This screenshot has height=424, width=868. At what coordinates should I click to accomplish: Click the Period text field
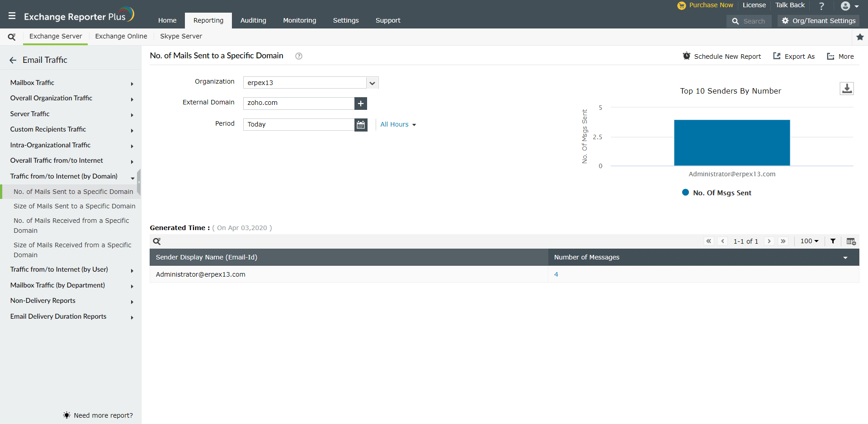299,125
